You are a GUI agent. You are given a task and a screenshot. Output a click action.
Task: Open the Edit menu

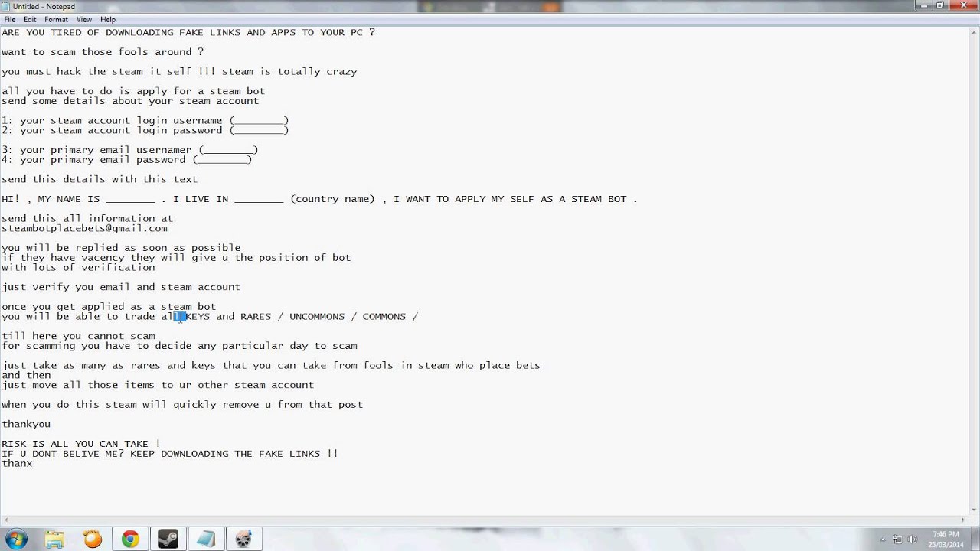30,19
